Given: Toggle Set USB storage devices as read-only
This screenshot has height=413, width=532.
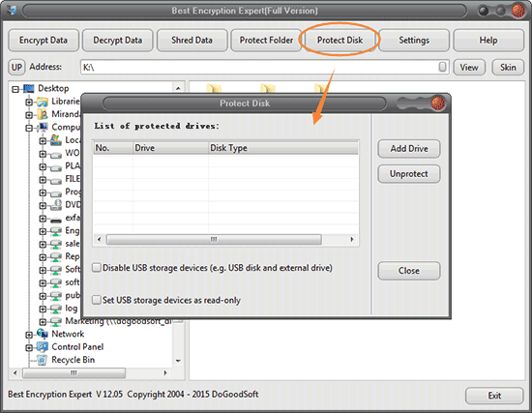Looking at the screenshot, I should (97, 300).
